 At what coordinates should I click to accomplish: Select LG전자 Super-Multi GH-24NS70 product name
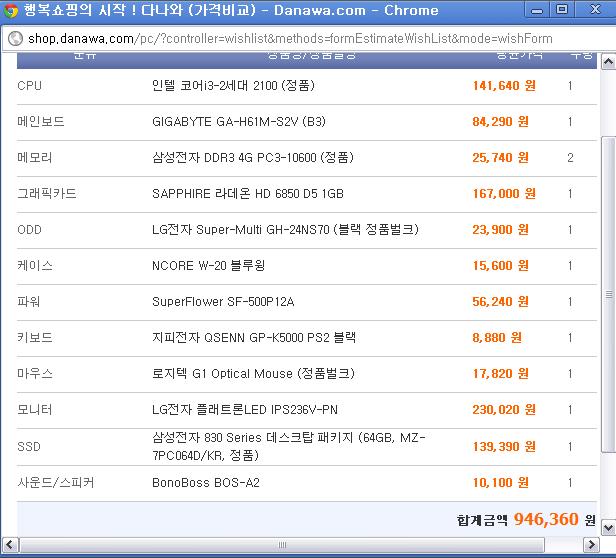pyautogui.click(x=286, y=229)
